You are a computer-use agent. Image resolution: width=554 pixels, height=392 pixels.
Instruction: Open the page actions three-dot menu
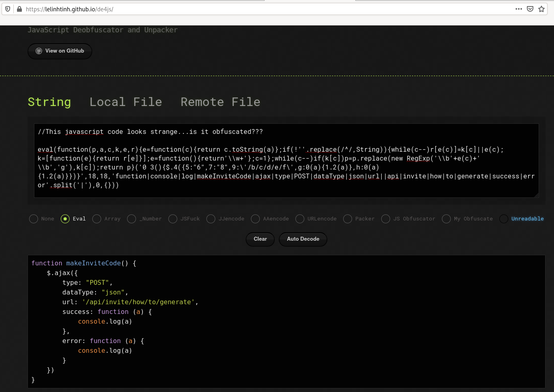pyautogui.click(x=518, y=9)
